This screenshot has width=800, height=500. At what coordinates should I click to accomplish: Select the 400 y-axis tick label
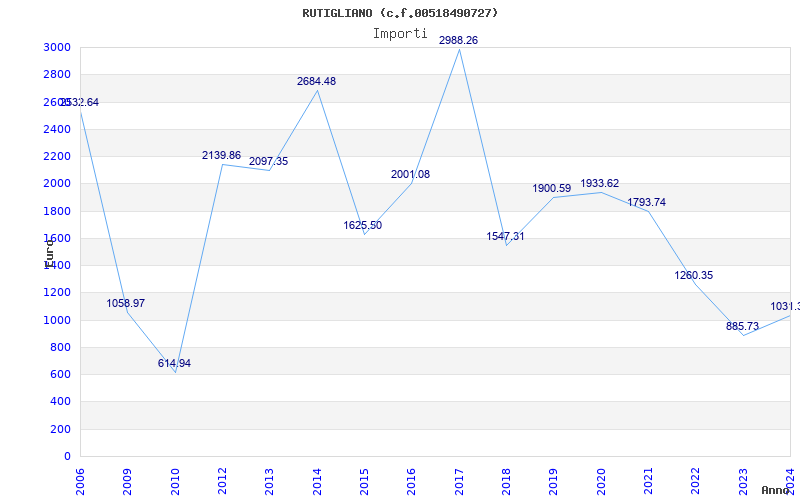click(63, 402)
